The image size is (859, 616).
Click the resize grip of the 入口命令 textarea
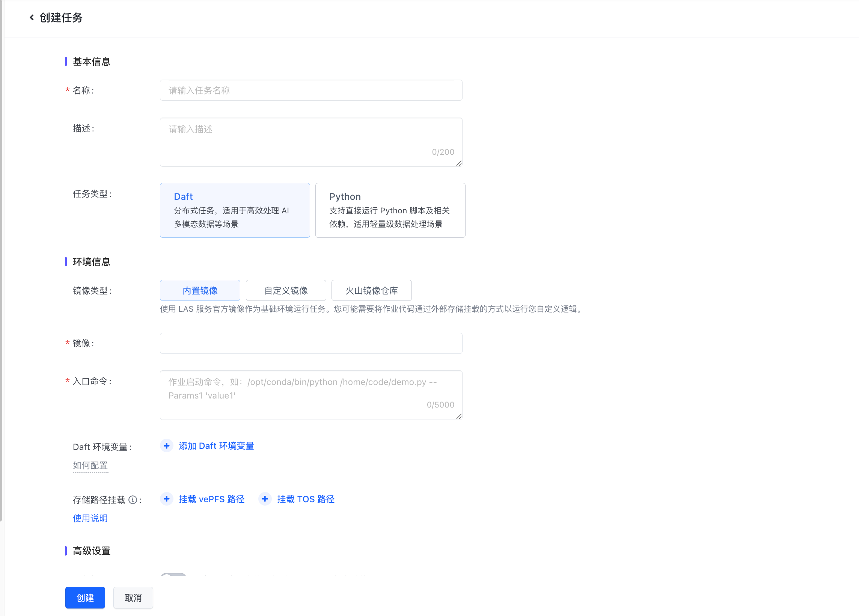tap(459, 417)
